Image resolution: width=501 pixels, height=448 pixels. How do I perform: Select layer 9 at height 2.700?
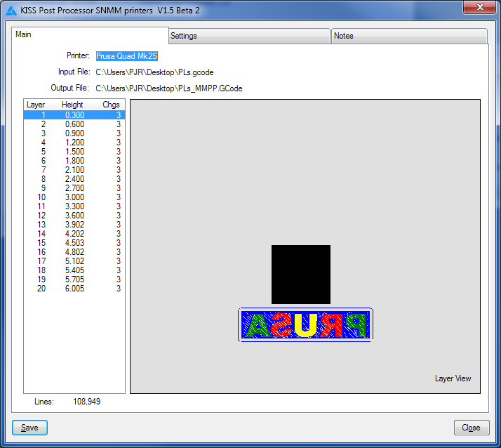pyautogui.click(x=74, y=188)
